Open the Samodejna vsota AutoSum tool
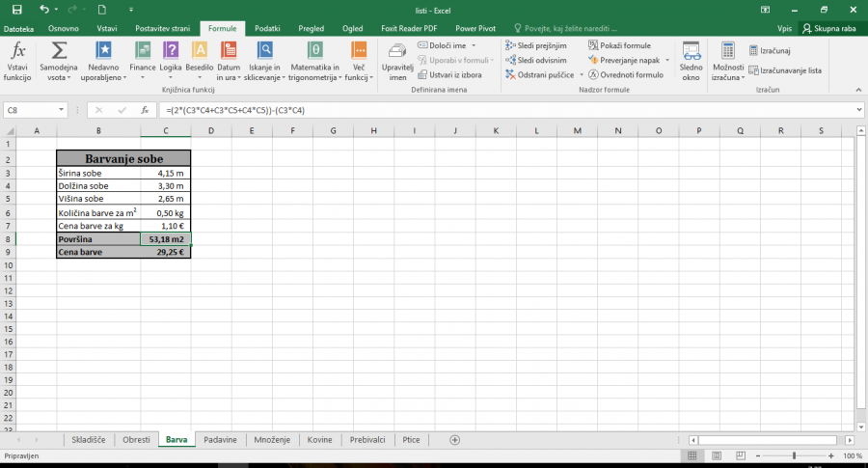 pyautogui.click(x=59, y=60)
